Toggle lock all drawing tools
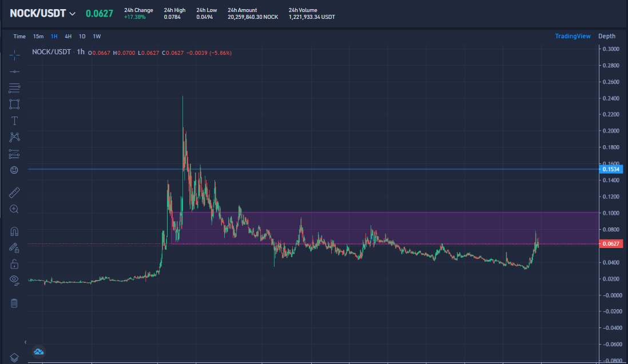 14,264
